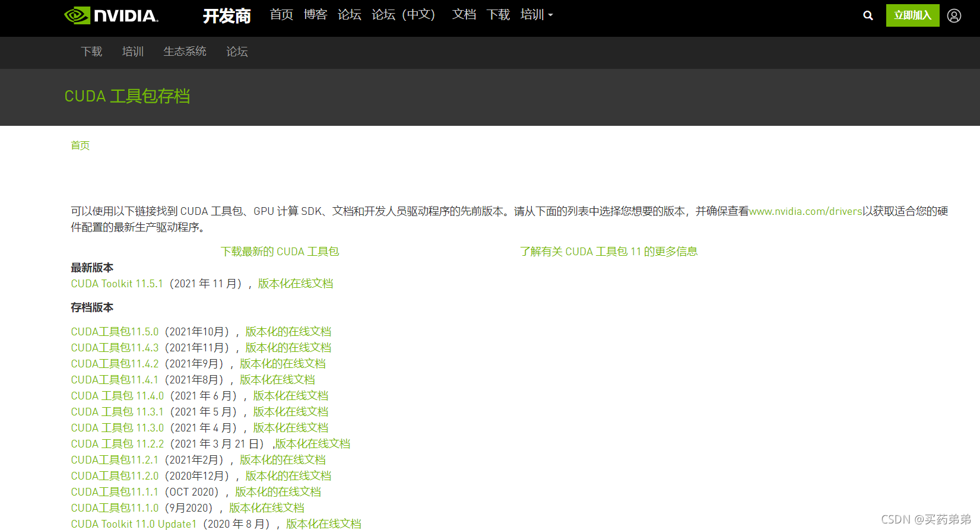Image resolution: width=980 pixels, height=530 pixels.
Task: Expand the 培训 dropdown in top navigation
Action: (x=537, y=15)
